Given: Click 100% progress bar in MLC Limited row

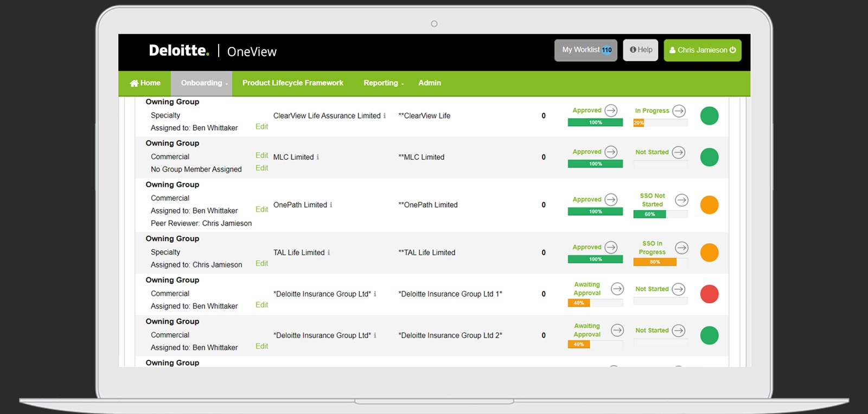Looking at the screenshot, I should 595,164.
